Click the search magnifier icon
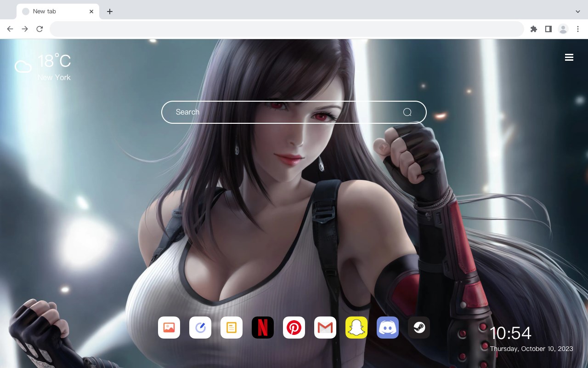588x368 pixels. point(407,112)
